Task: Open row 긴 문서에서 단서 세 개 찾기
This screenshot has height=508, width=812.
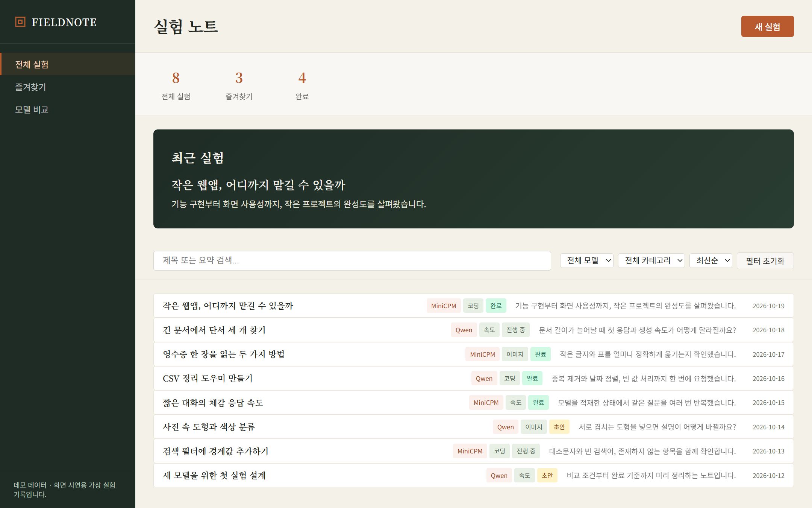Action: pos(473,330)
